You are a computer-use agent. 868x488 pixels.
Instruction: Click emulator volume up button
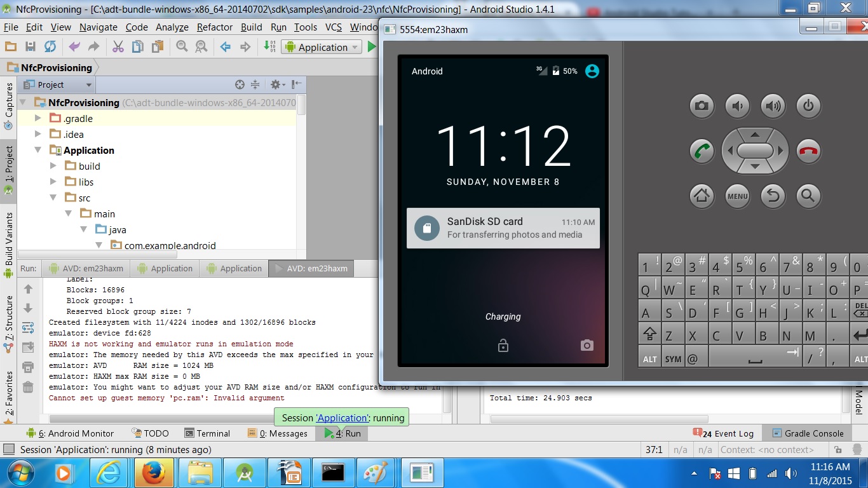pos(773,106)
